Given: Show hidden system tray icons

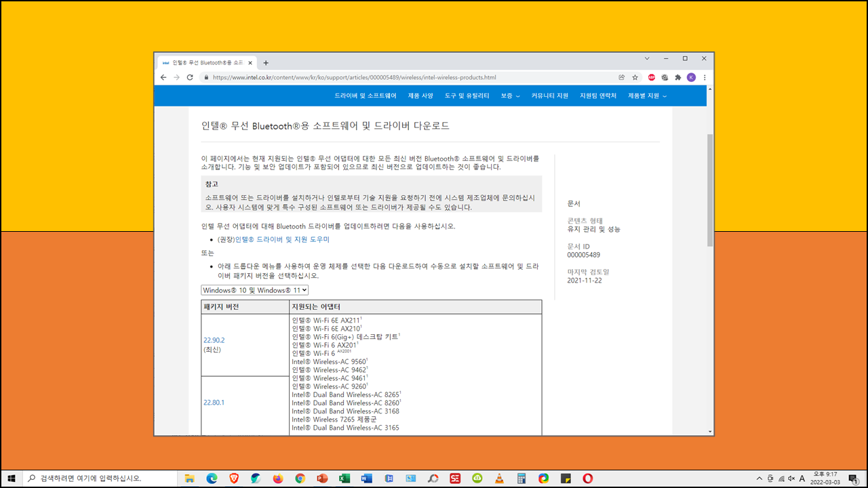Looking at the screenshot, I should 759,479.
